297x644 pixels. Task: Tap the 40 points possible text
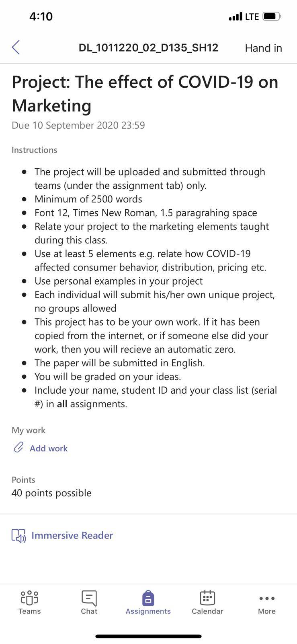pos(51,493)
